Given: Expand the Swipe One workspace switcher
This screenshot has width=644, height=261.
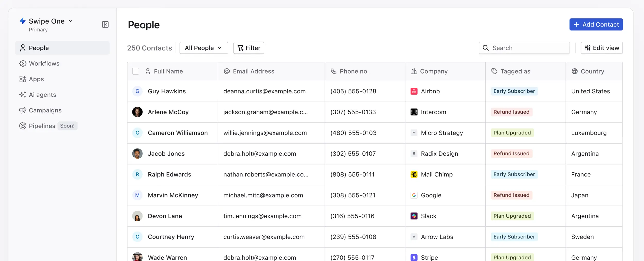Looking at the screenshot, I should (x=71, y=21).
